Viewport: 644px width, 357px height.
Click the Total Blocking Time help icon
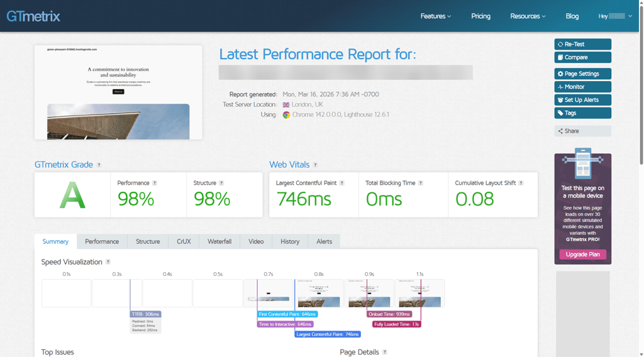pos(421,183)
